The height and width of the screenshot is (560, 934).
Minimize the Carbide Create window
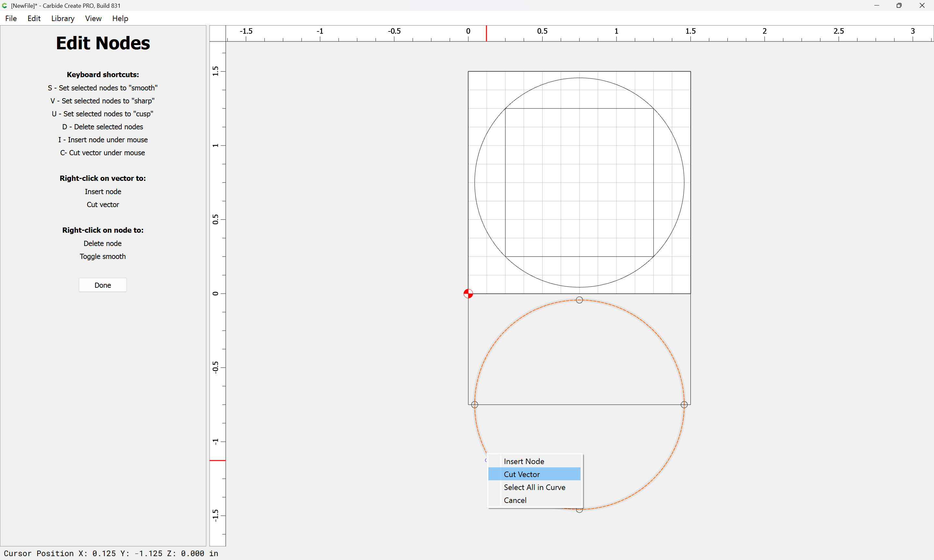click(876, 5)
